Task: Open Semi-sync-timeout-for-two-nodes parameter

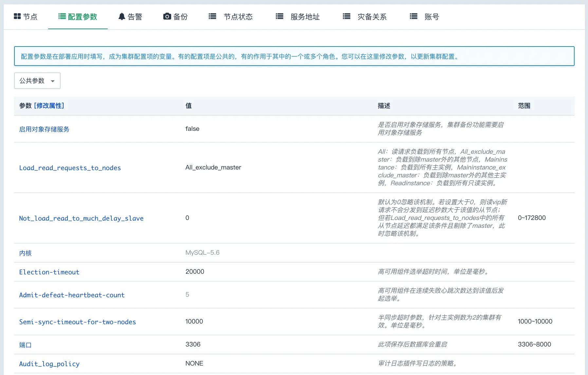Action: pyautogui.click(x=77, y=322)
